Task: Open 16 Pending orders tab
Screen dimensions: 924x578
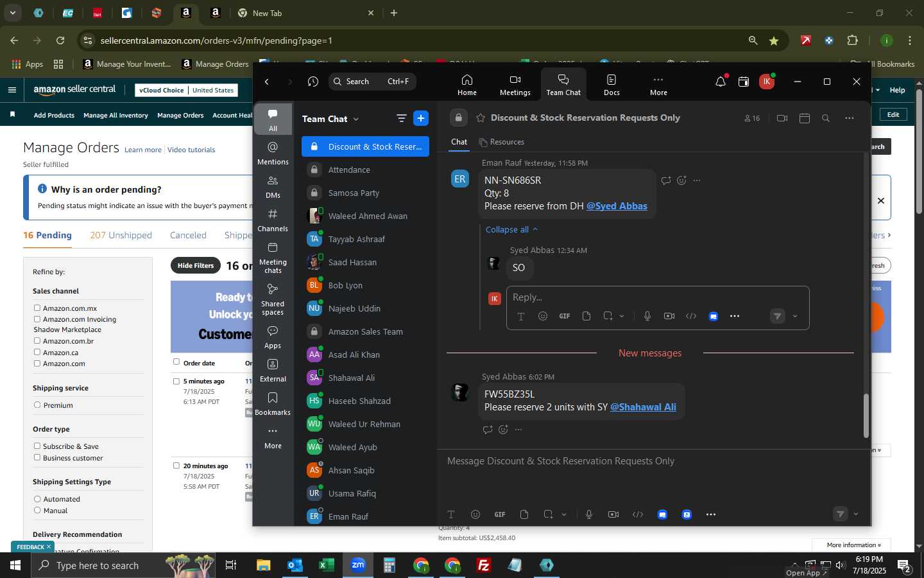Action: (47, 235)
